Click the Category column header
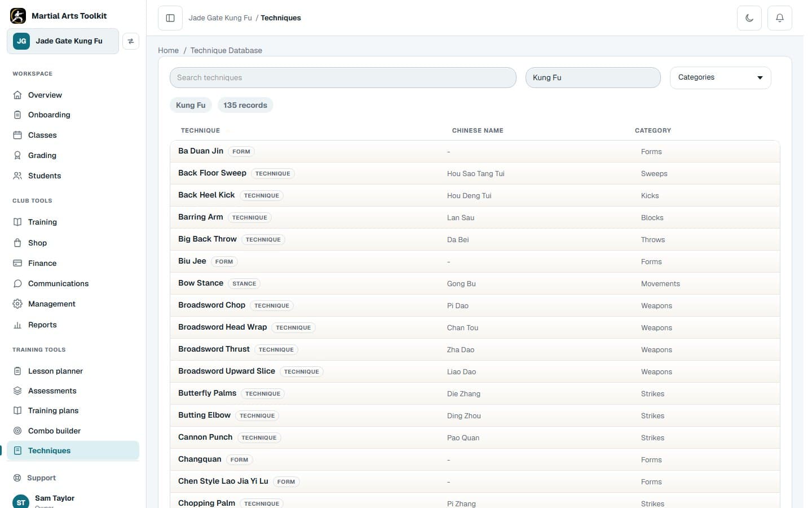 coord(653,130)
